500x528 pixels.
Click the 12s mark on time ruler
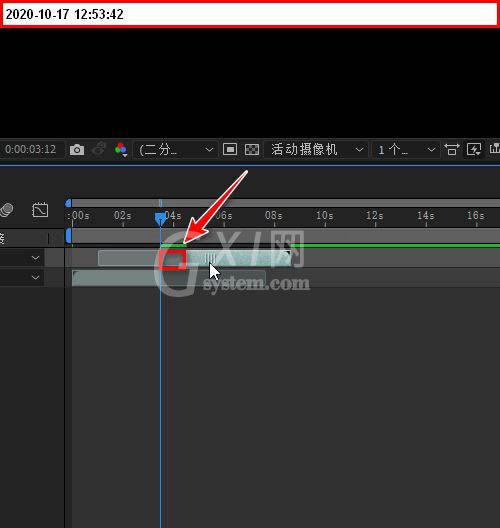tap(375, 216)
